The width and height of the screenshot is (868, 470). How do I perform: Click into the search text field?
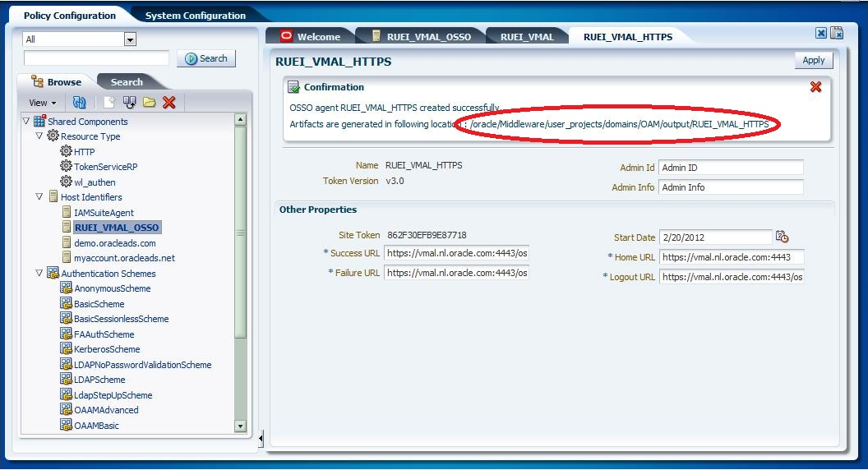tap(96, 58)
